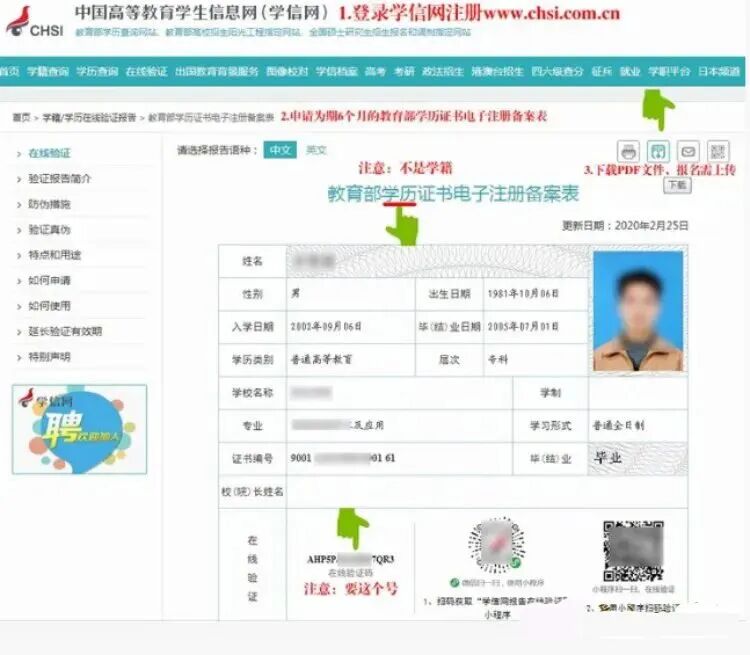Click 首页 in the breadcrumb
The height and width of the screenshot is (655, 750).
21,117
